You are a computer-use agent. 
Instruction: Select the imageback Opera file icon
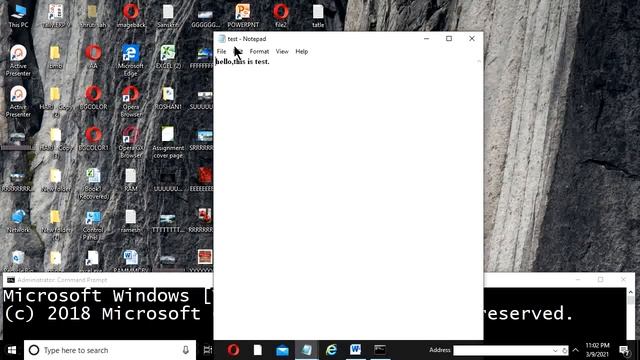click(131, 16)
